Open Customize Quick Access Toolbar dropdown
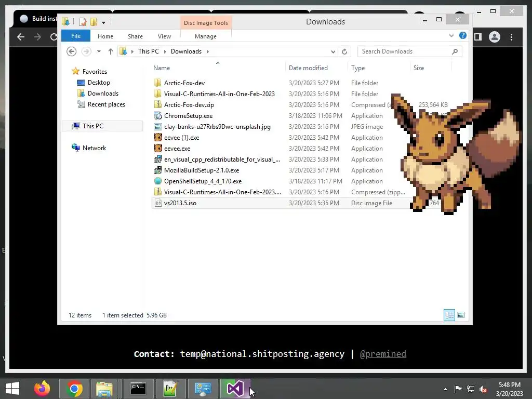The width and height of the screenshot is (532, 399). coord(103,22)
